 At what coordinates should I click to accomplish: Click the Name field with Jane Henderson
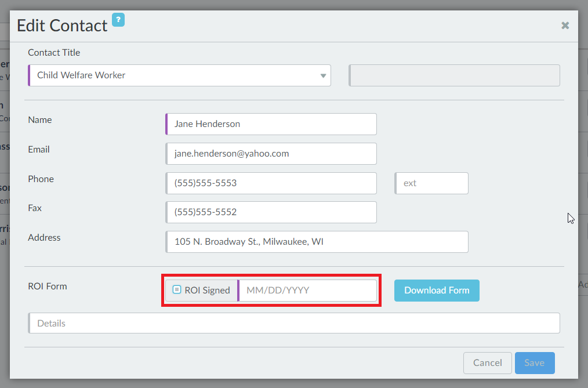[x=271, y=124]
